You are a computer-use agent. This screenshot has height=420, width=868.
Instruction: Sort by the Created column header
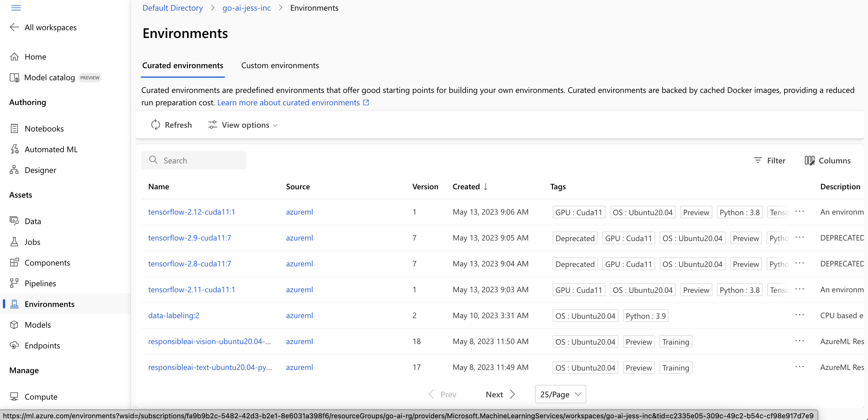[x=466, y=186]
